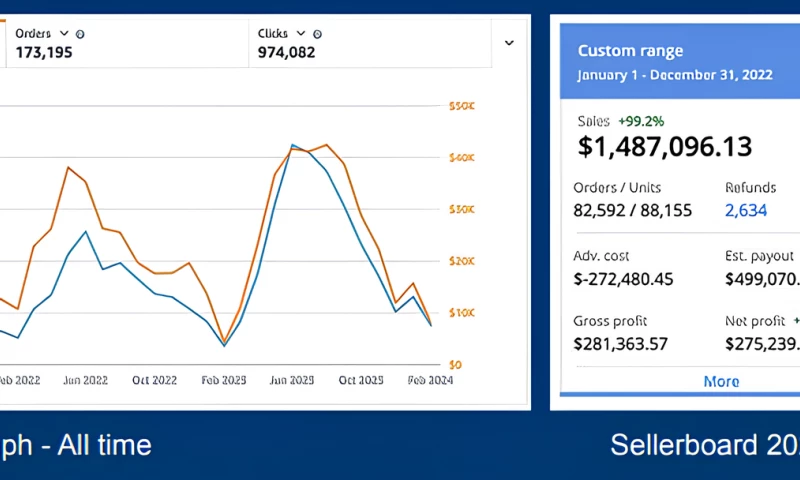Click the Adv. cost value

[623, 279]
